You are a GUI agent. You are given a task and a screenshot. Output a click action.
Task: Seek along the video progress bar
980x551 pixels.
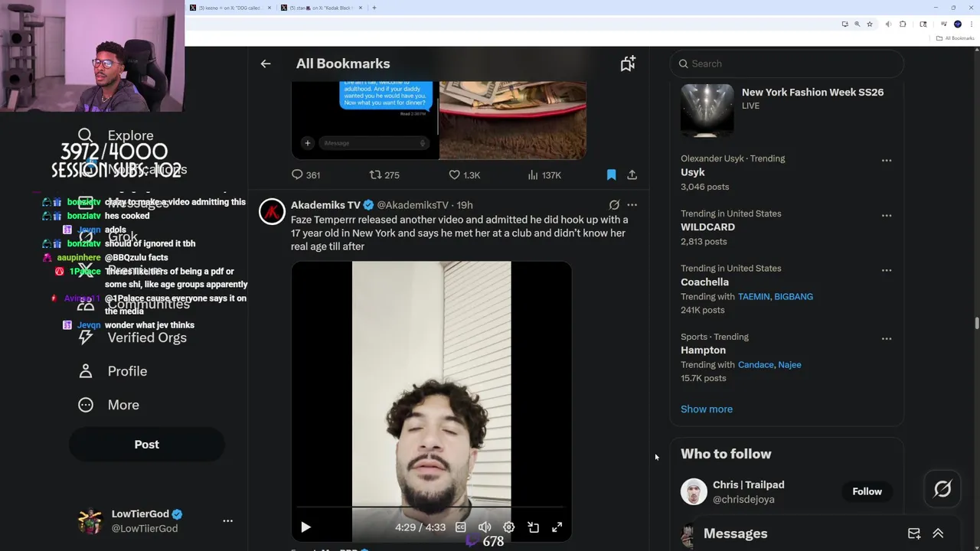[431, 507]
